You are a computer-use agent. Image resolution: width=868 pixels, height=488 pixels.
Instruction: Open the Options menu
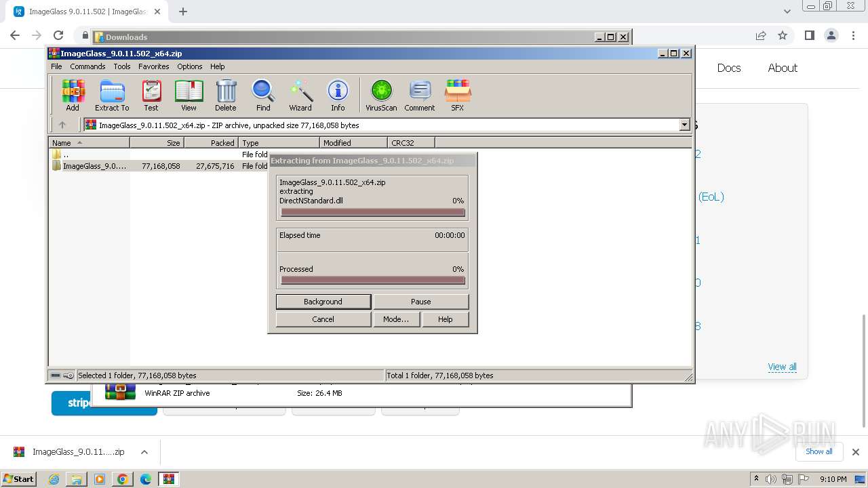(190, 66)
